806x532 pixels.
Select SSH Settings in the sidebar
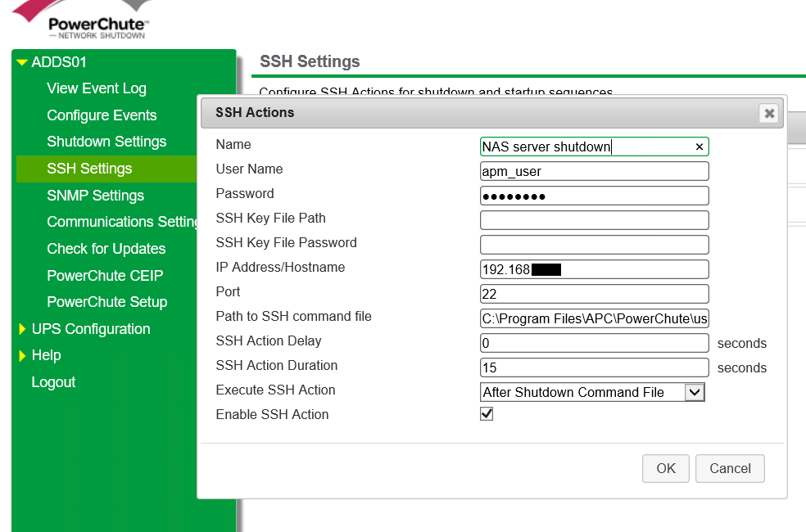(x=106, y=169)
